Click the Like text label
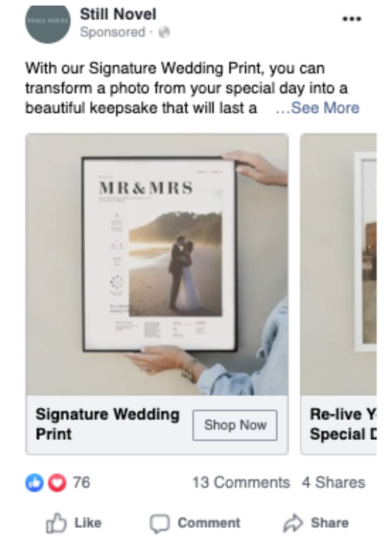The height and width of the screenshot is (552, 392). (88, 523)
